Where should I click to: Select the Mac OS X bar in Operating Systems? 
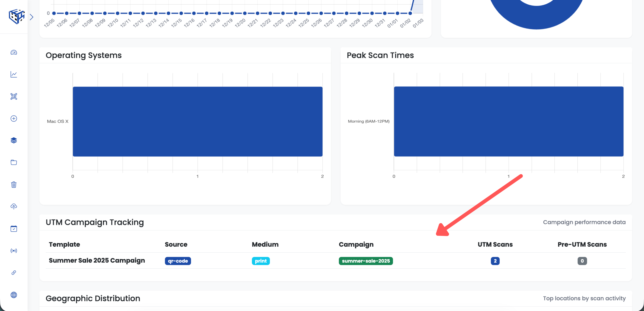(x=198, y=121)
